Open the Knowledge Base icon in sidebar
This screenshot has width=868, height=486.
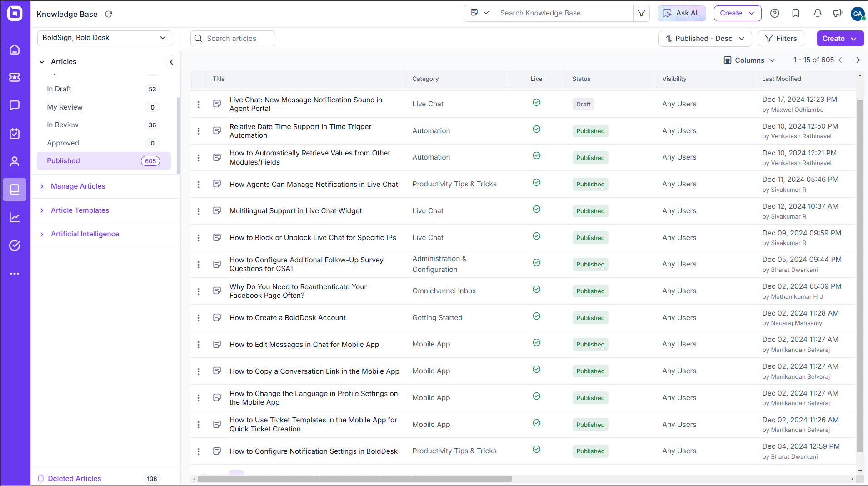(15, 190)
